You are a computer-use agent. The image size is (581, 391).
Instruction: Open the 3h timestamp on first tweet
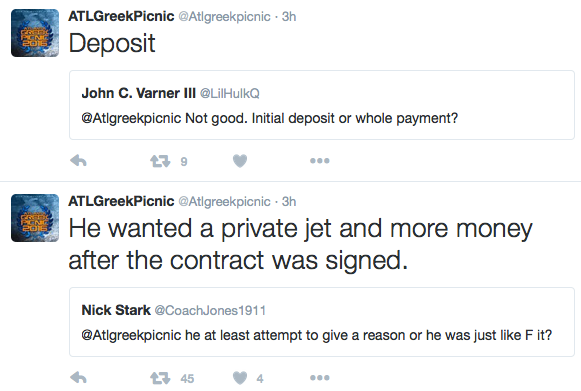click(x=289, y=17)
